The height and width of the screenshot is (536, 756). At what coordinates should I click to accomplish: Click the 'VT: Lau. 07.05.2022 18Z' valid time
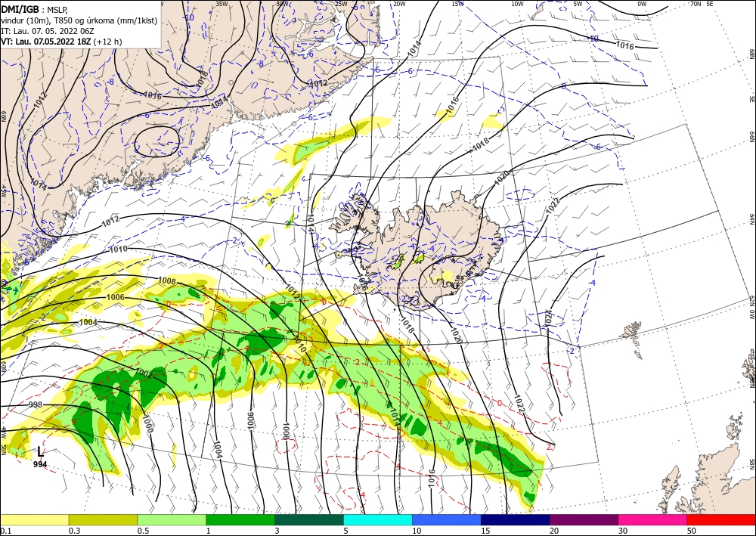(x=46, y=42)
